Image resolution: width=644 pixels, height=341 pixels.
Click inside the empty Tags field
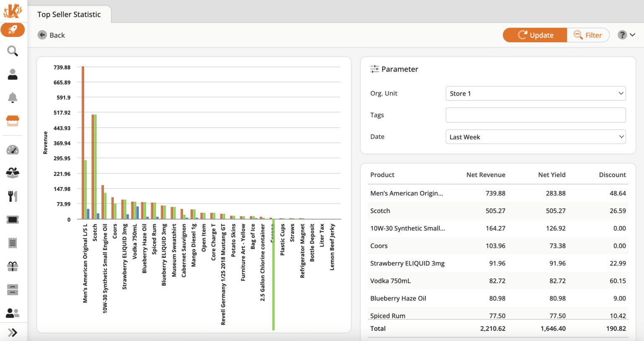[x=535, y=115]
